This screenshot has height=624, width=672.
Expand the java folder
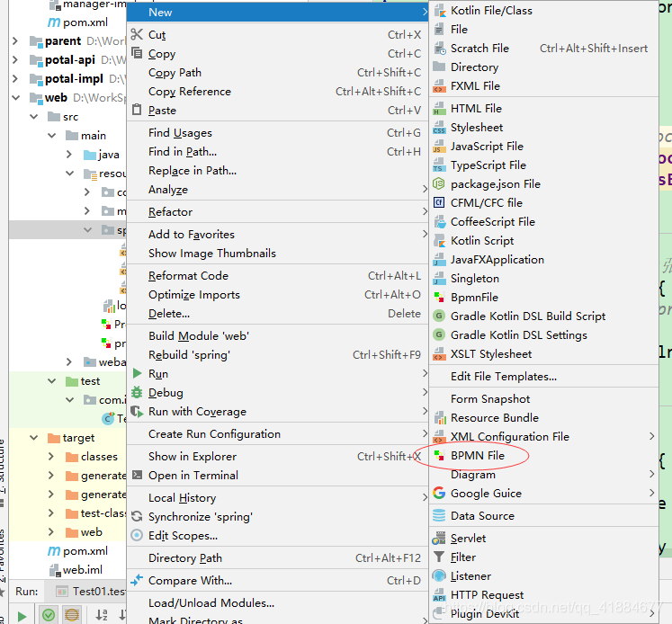(69, 154)
